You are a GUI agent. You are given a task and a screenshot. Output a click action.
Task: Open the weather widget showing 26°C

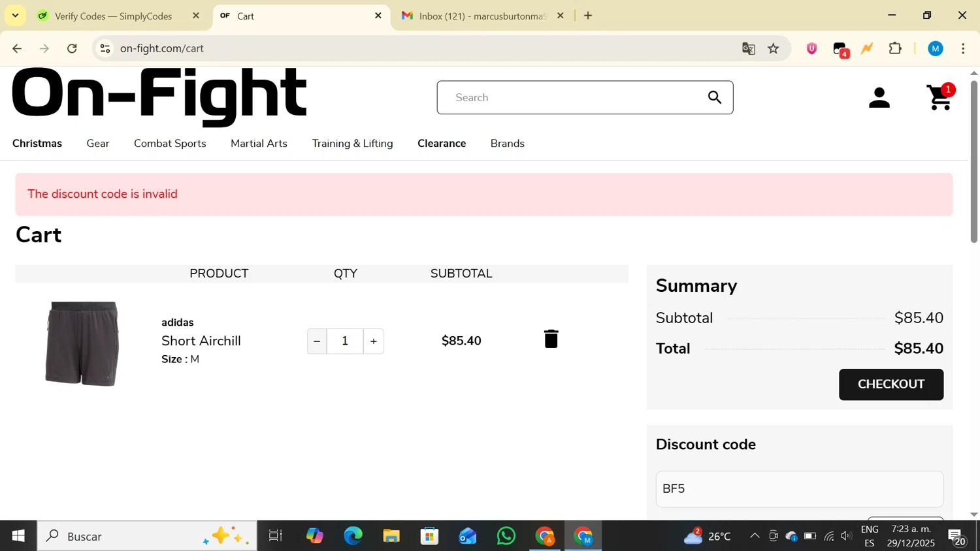[708, 536]
